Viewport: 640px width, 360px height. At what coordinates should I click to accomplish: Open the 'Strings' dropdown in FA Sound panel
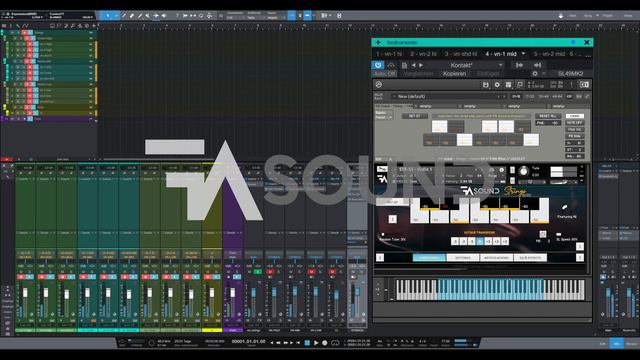(392, 202)
